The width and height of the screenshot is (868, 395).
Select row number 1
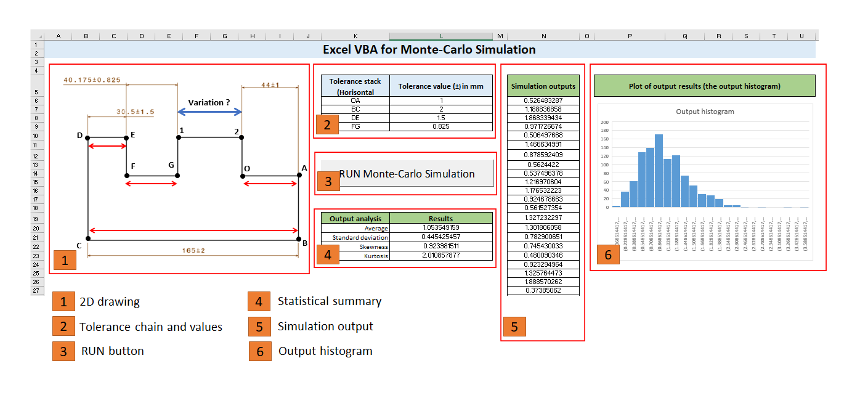(x=37, y=45)
